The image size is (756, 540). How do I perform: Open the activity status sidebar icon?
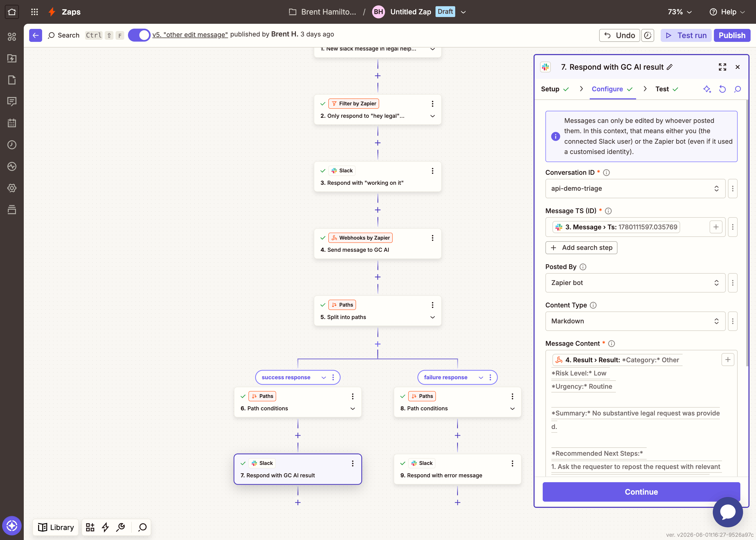pos(12,166)
